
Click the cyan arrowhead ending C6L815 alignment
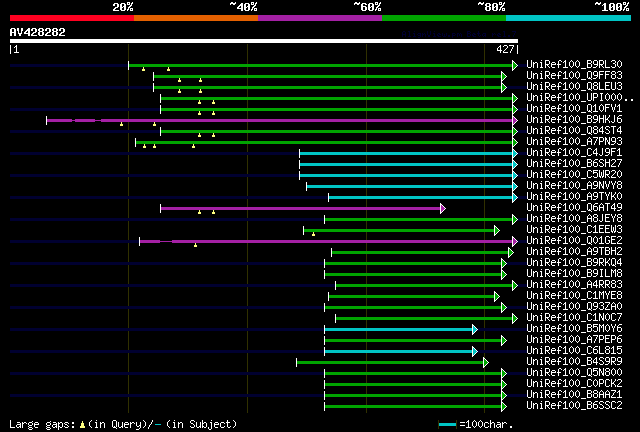[475, 352]
